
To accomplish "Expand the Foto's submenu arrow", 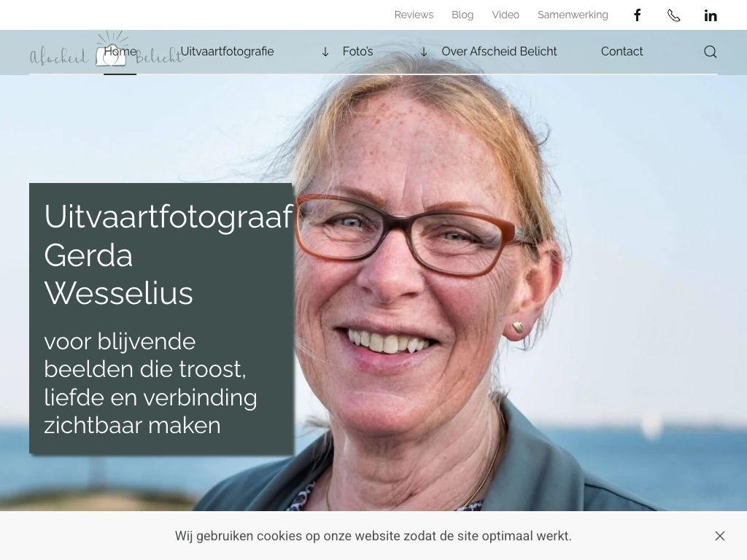I will tap(325, 52).
